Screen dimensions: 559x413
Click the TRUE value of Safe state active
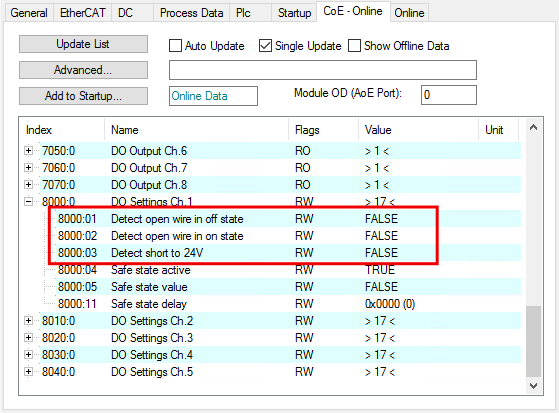tap(380, 270)
